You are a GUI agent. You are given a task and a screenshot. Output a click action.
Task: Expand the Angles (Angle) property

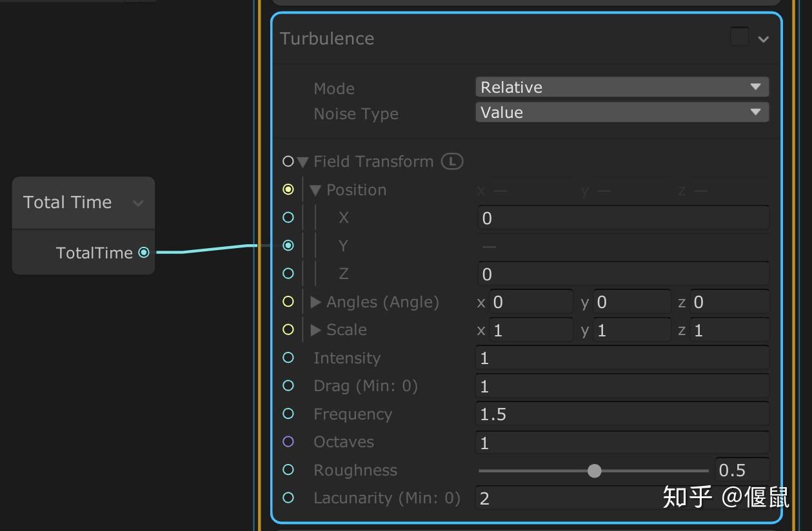pyautogui.click(x=315, y=302)
